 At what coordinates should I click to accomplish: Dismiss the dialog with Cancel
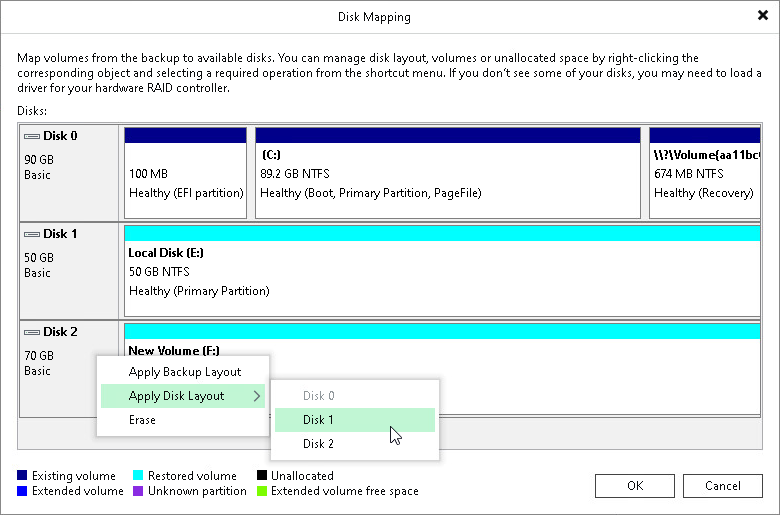(x=722, y=486)
